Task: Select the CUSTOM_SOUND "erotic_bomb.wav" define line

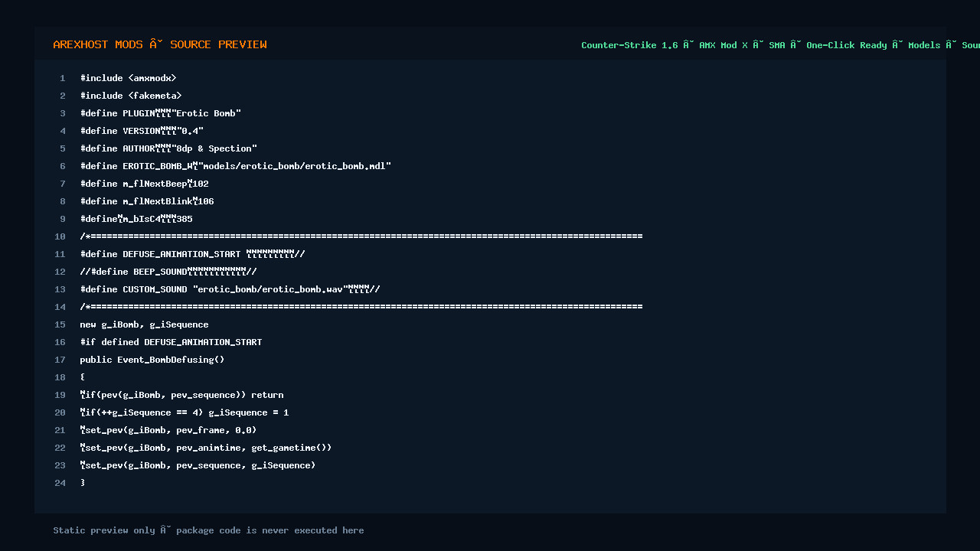Action: 230,289
